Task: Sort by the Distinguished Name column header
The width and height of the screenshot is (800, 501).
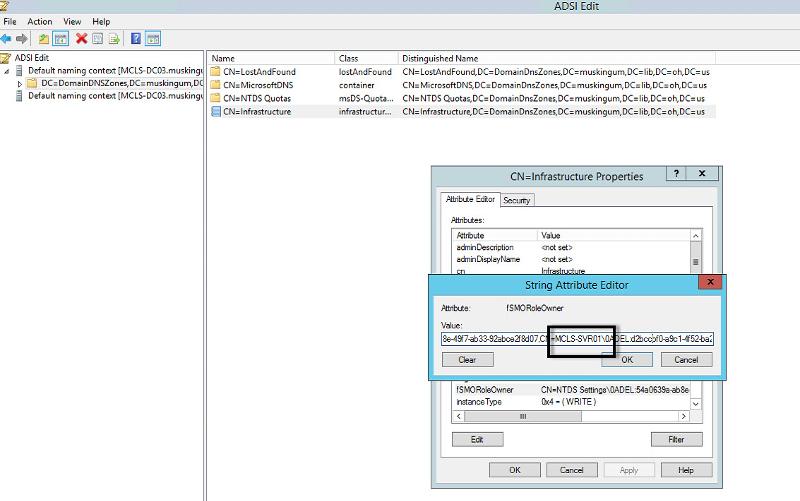Action: point(556,58)
